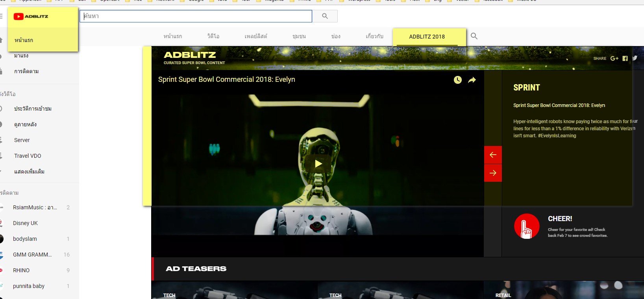The height and width of the screenshot is (299, 644).
Task: Open the RETAIL teaser thumbnail
Action: [x=564, y=290]
